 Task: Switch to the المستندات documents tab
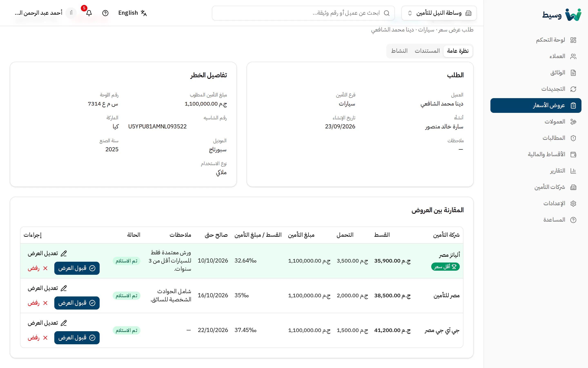pos(427,51)
